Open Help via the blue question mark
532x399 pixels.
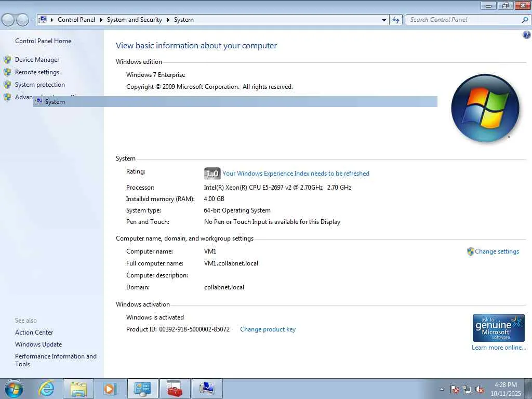[x=527, y=35]
